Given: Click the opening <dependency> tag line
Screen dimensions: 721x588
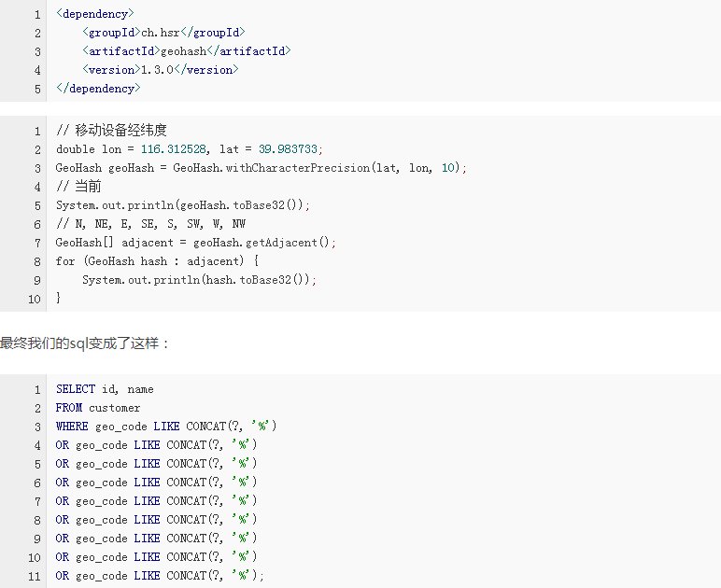Looking at the screenshot, I should [95, 14].
